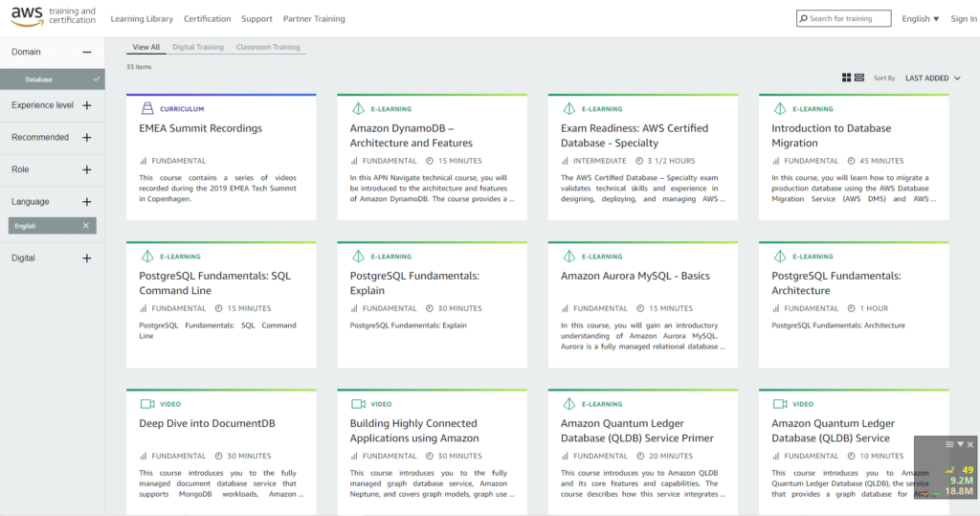Screen dimensions: 980x516
Task: Expand the Experience level filter
Action: click(x=87, y=105)
